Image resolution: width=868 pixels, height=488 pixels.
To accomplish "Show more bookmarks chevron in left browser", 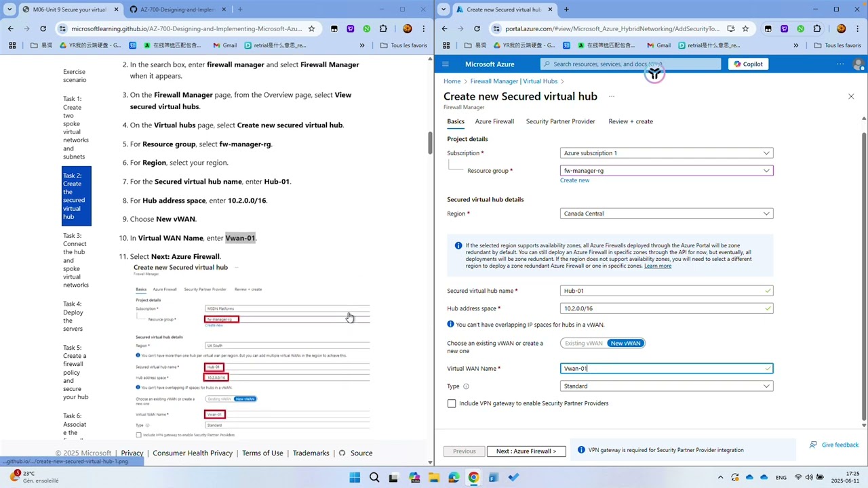I will 362,45.
